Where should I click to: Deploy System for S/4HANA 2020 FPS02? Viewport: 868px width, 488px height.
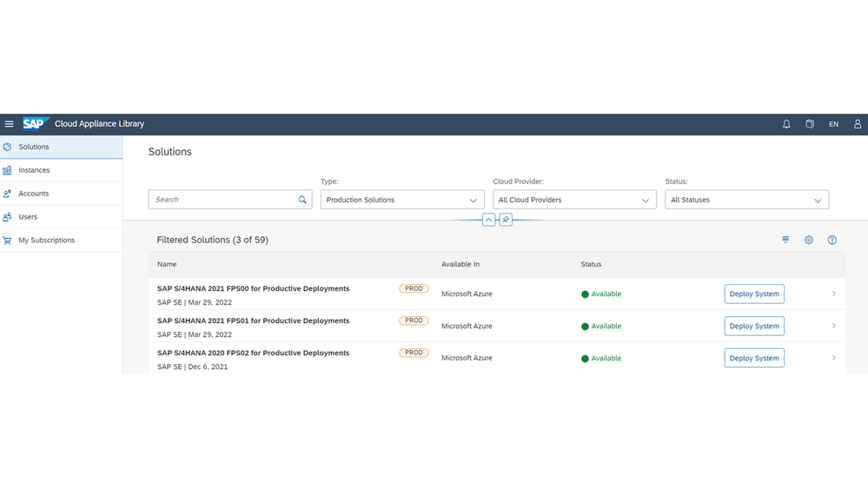(754, 358)
